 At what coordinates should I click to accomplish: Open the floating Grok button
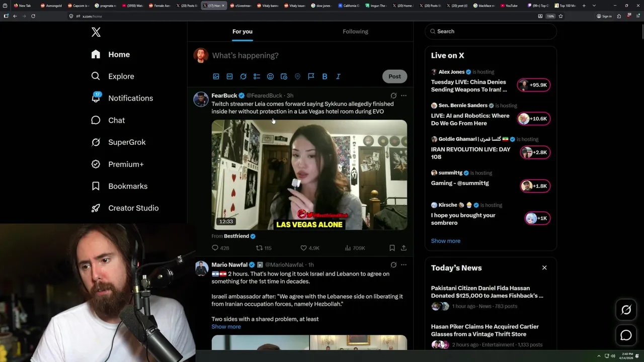point(626,310)
